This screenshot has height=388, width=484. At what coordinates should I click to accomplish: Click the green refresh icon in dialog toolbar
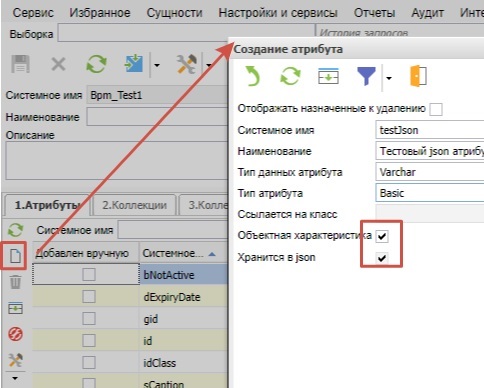(x=290, y=76)
